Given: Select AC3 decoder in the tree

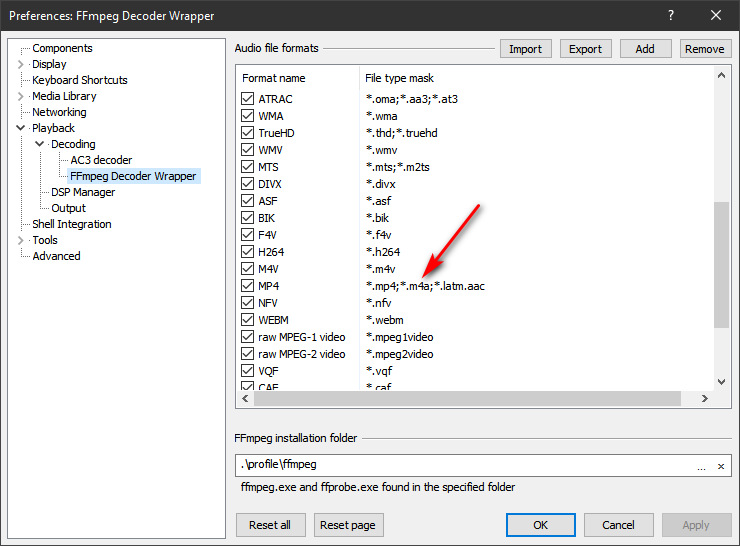Looking at the screenshot, I should (101, 160).
